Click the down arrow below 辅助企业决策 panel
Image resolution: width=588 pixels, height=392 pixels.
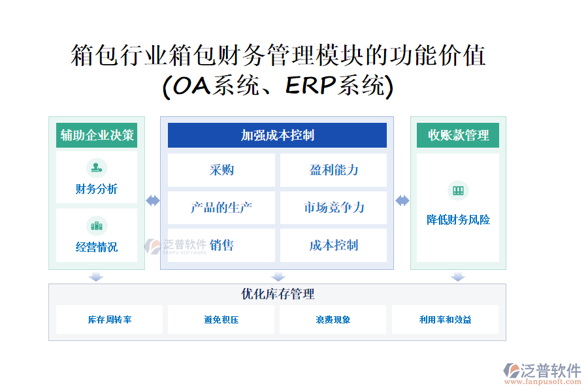[x=96, y=277]
